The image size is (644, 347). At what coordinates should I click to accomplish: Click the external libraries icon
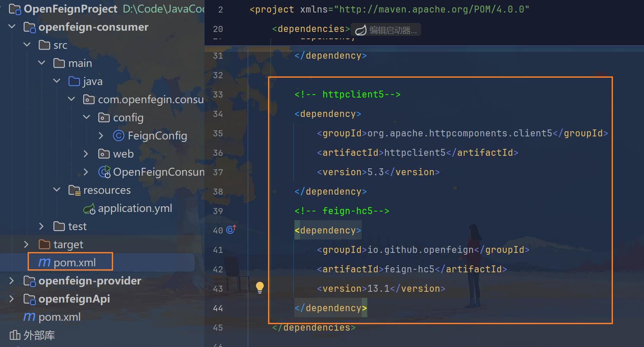click(15, 335)
